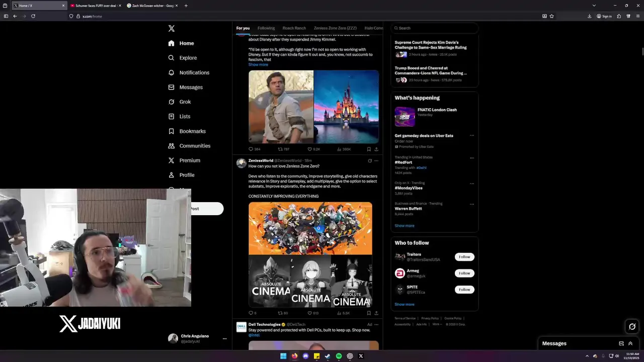
Task: Open Messages envelope in the sidebar
Action: click(x=185, y=87)
